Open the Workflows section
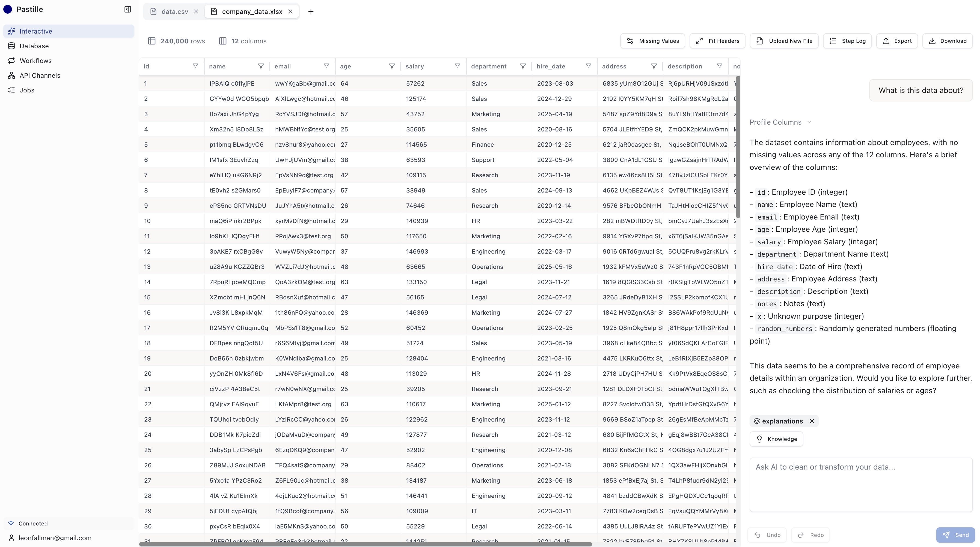Viewport: 980px width, 547px height. coord(35,61)
